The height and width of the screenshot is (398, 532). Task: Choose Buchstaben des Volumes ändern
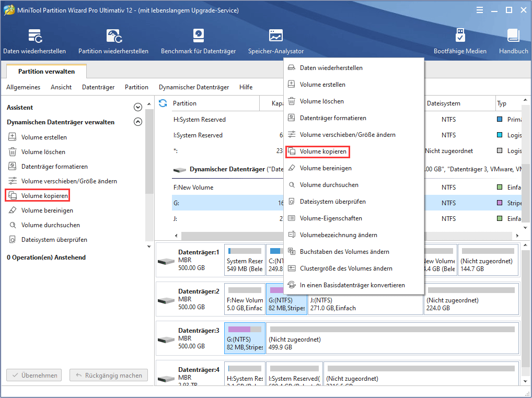(354, 252)
